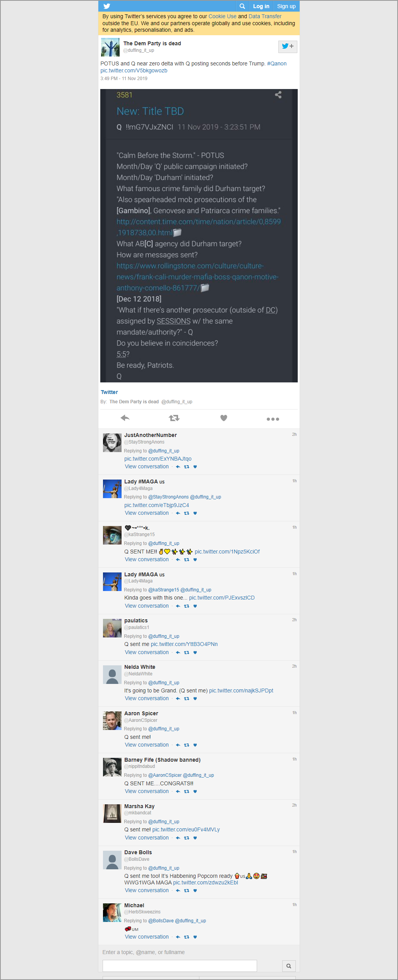Open the Q post 3581 image thumbnail
Viewport: 398px width, 980px height.
(199, 236)
